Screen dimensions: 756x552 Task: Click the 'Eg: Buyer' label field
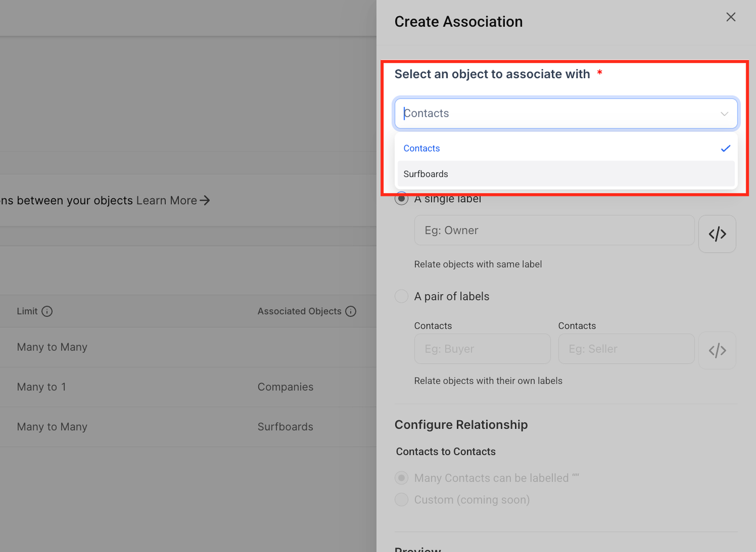click(482, 349)
